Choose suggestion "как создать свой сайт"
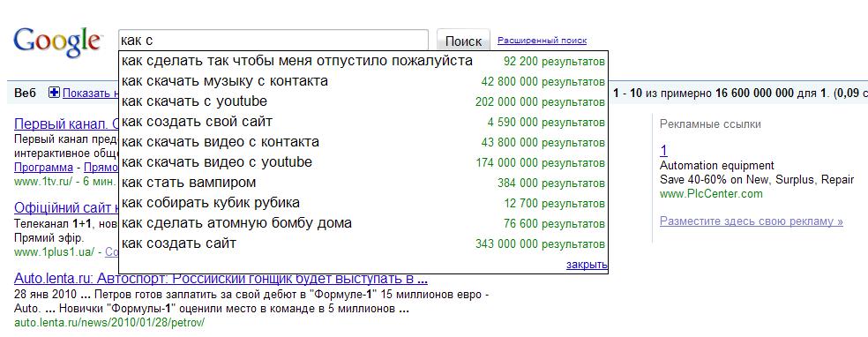This screenshot has height=337, width=868. pos(363,122)
